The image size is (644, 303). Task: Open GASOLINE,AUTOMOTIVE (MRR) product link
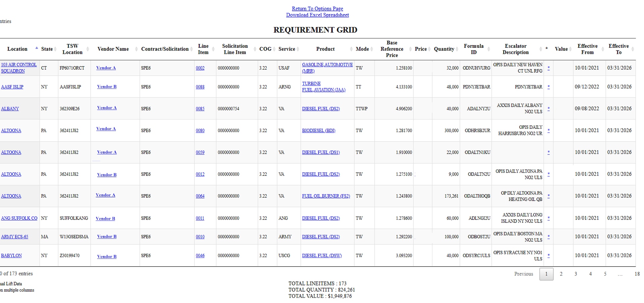[x=327, y=68]
